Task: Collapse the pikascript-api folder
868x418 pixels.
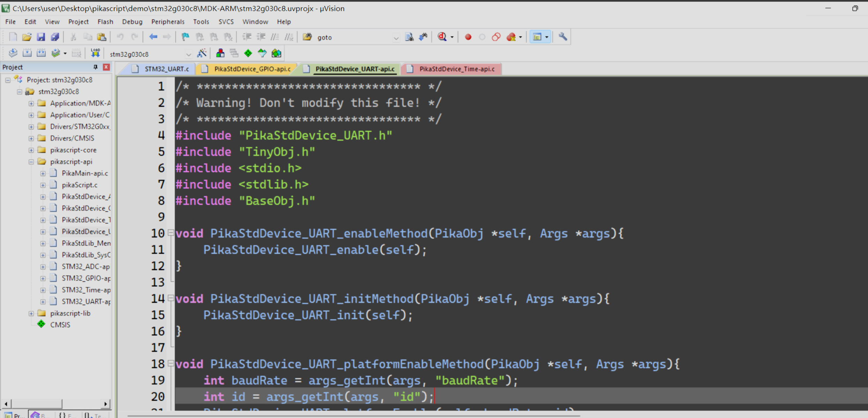Action: (x=31, y=162)
